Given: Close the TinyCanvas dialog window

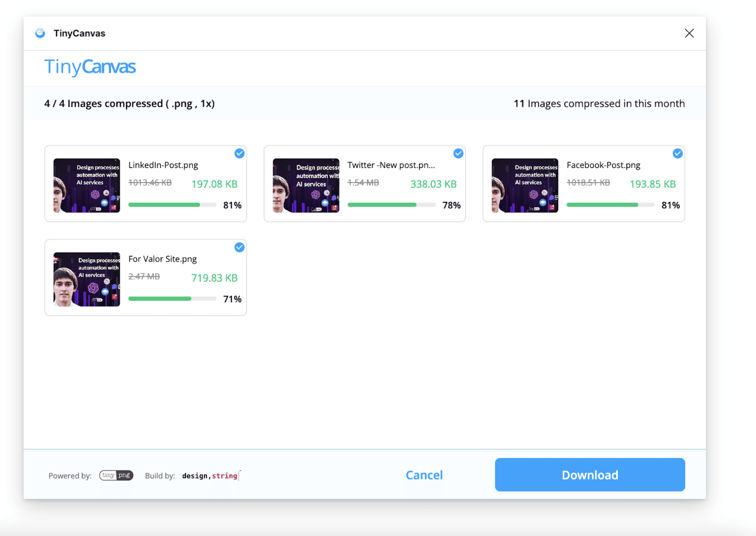Looking at the screenshot, I should pos(689,33).
